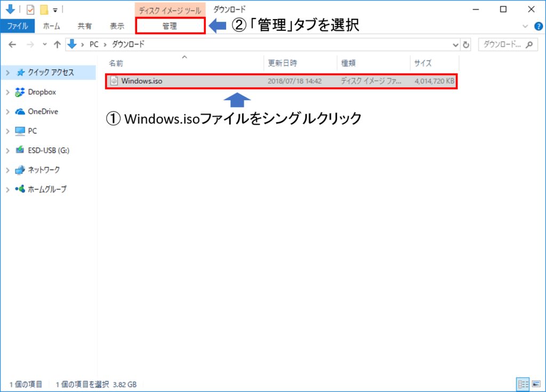Click the New Folder icon in title bar
The image size is (546, 392).
[44, 10]
